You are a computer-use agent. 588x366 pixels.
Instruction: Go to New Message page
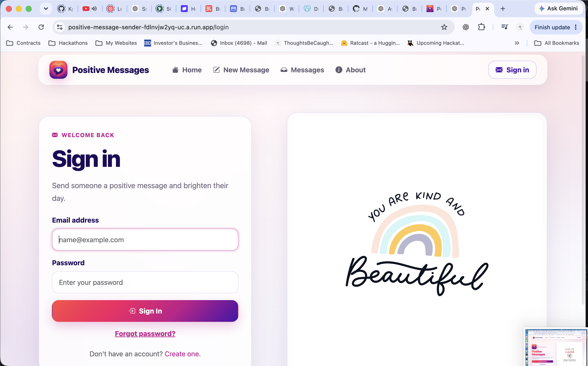[x=241, y=70]
